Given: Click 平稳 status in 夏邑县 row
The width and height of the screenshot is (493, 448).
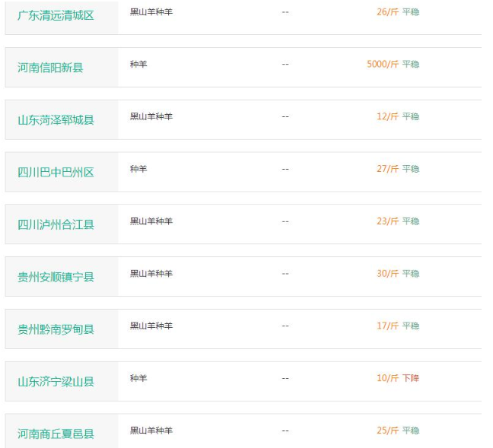Looking at the screenshot, I should click(411, 431).
